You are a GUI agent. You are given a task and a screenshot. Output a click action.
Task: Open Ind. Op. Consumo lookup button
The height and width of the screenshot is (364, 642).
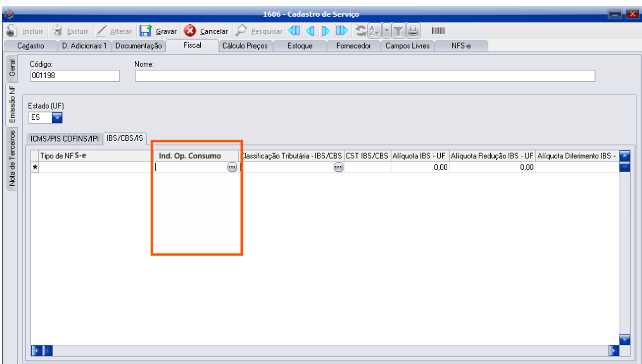coord(232,167)
